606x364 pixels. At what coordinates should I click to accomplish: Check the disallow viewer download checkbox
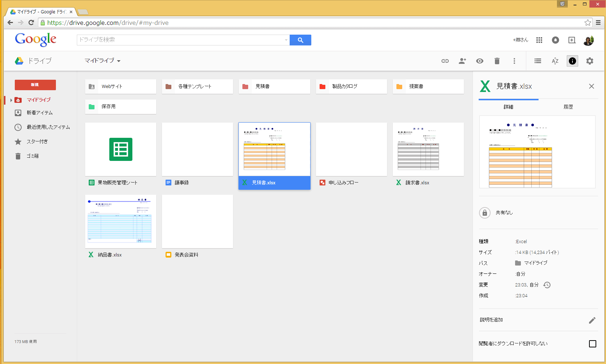(592, 344)
